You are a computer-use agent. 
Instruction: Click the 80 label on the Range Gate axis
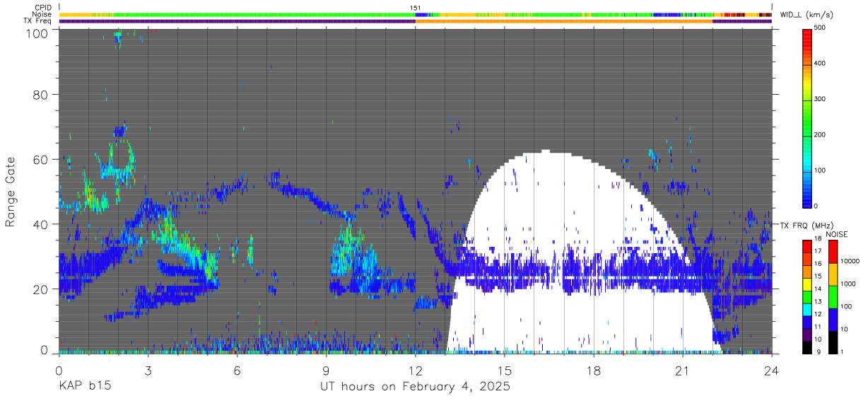[40, 95]
